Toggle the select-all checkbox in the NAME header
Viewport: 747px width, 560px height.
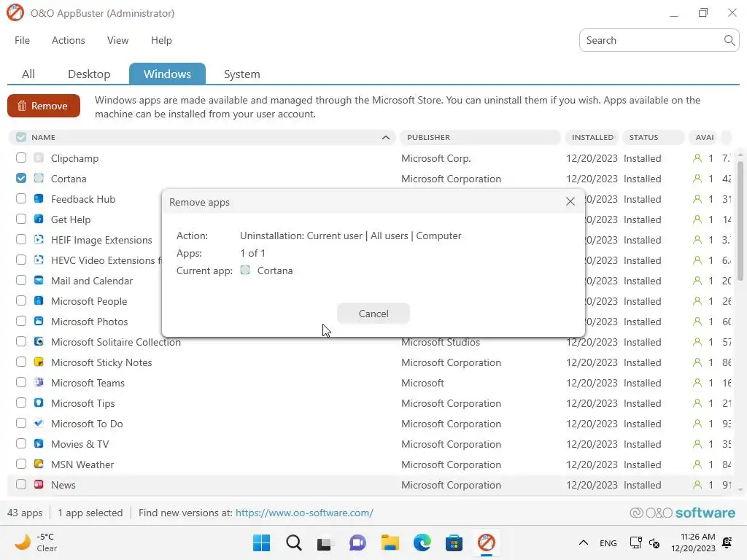(x=21, y=137)
